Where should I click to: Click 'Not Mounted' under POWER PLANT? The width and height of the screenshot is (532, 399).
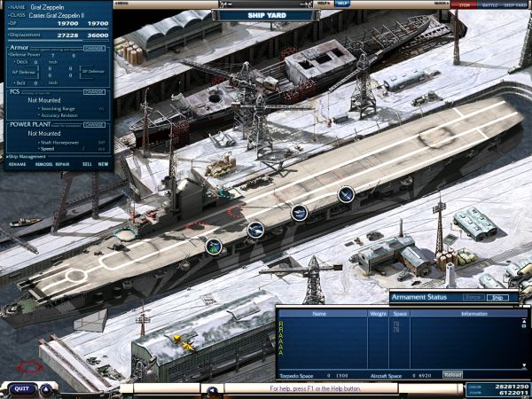point(44,133)
